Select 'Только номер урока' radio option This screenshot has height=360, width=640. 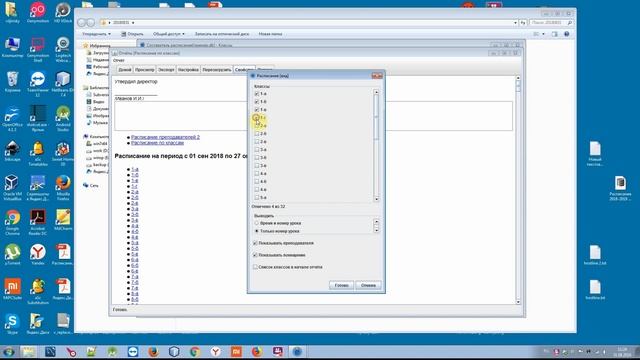[x=256, y=231]
